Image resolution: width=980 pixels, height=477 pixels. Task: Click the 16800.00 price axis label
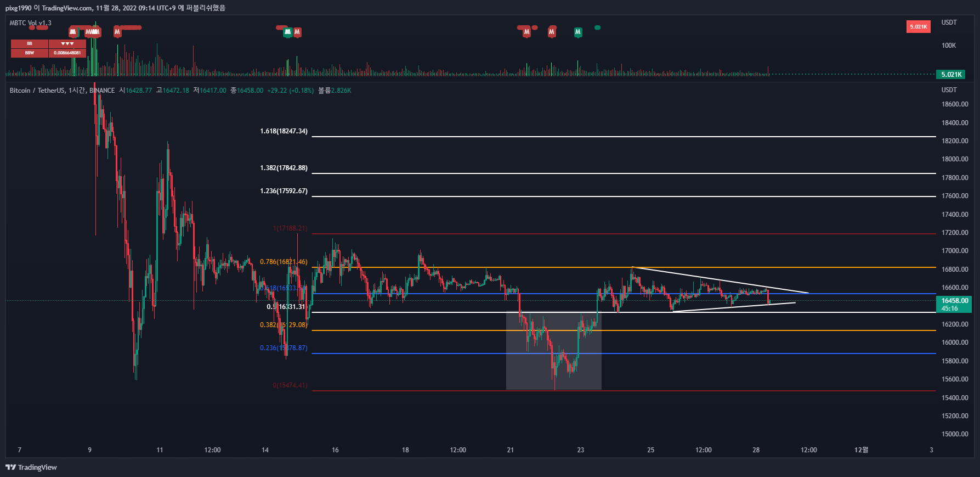point(955,270)
